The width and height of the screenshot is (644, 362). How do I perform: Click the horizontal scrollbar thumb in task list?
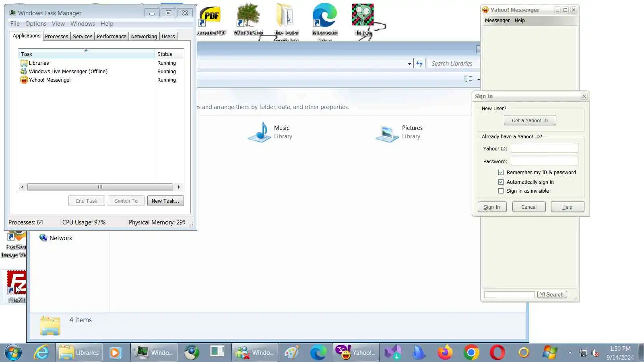100,187
